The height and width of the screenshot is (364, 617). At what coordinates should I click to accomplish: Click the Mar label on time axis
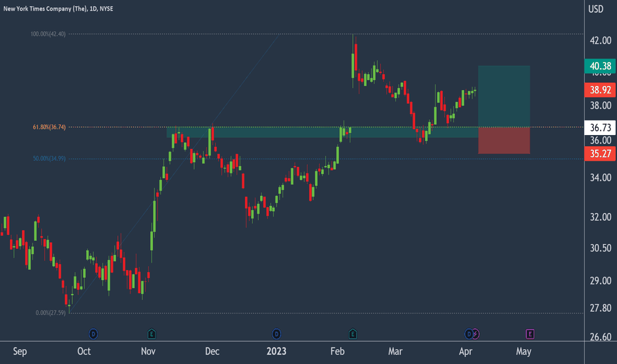(395, 351)
